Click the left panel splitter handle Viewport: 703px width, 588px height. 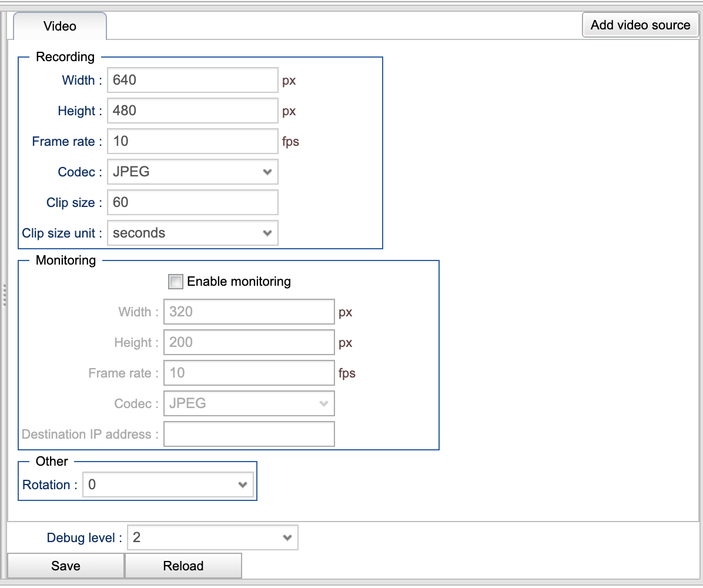(x=4, y=295)
